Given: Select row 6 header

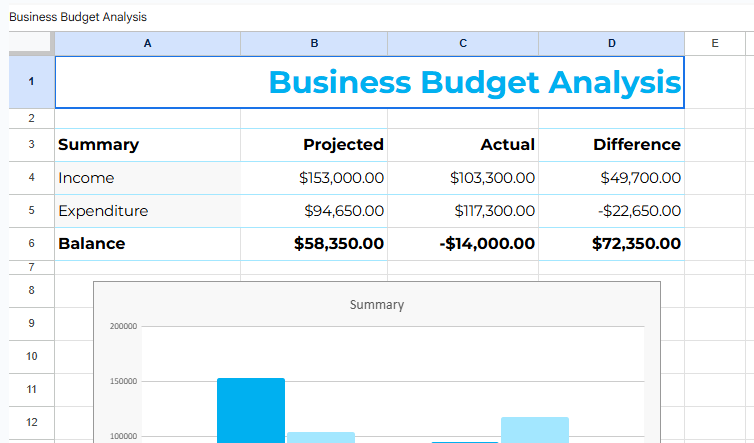Looking at the screenshot, I should pos(31,243).
